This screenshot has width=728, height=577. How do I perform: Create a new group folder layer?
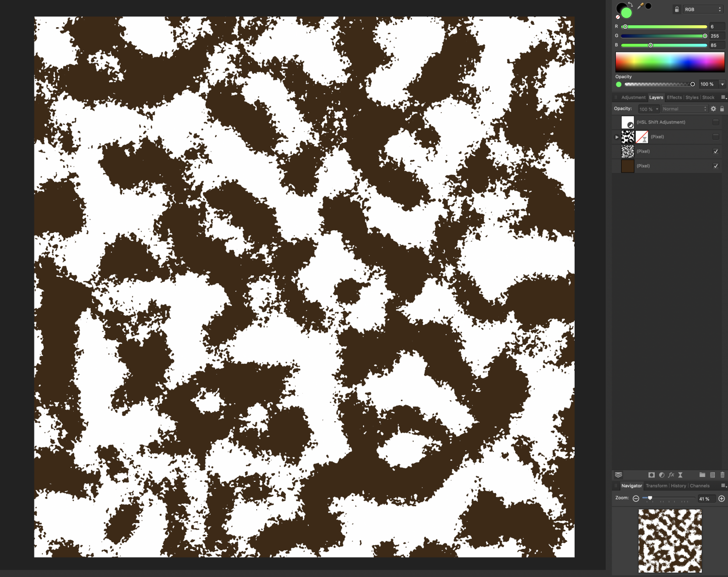702,475
